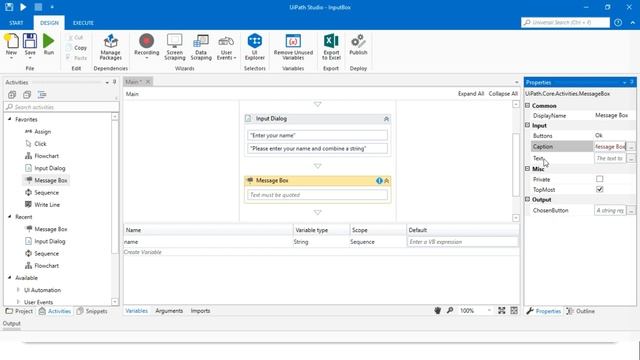Activate the pan hand tool in designer footer
The height and width of the screenshot is (360, 640).
coord(437,311)
